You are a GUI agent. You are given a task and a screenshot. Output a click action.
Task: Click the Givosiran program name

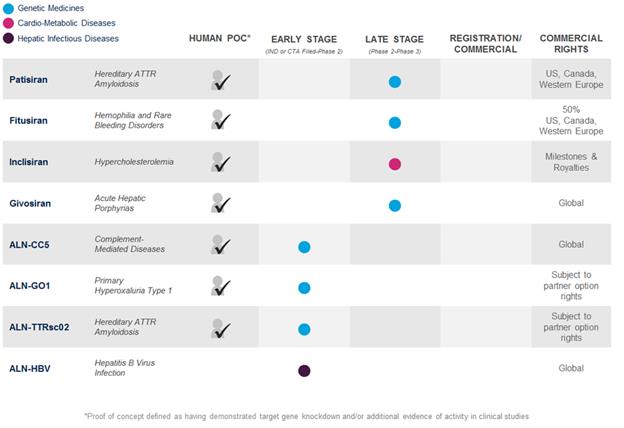[32, 205]
